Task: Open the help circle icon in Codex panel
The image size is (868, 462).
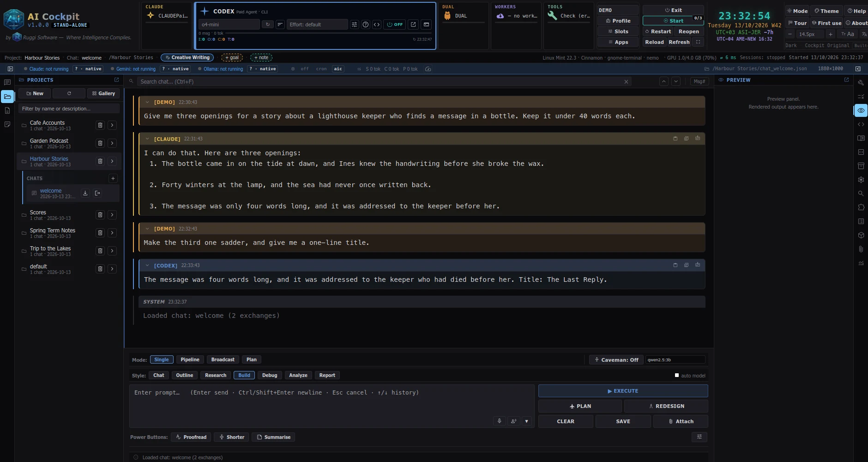Action: coord(366,24)
